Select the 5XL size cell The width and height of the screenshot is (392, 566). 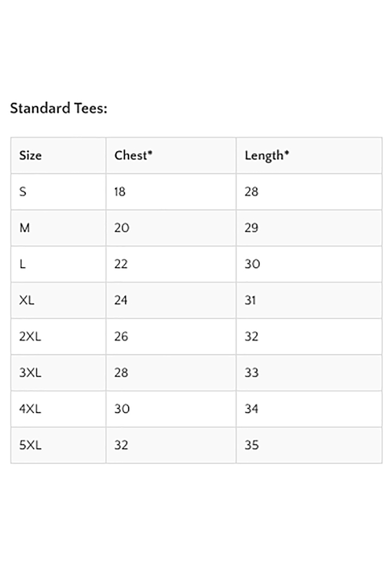pos(30,445)
